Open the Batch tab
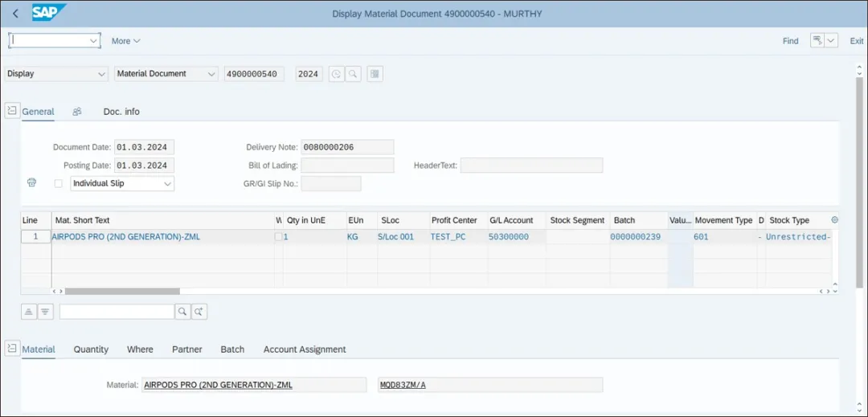This screenshot has width=868, height=417. (232, 350)
